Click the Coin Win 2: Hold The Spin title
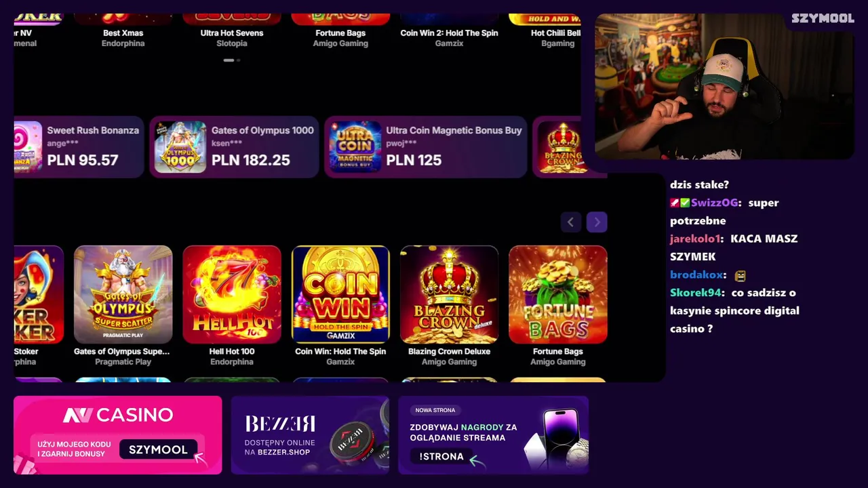868x488 pixels. pyautogui.click(x=449, y=33)
